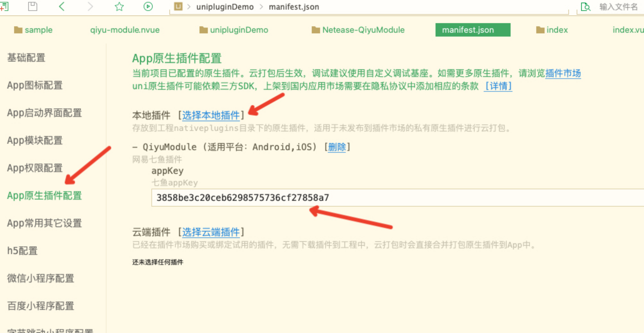Go back with the left arrow icon

pyautogui.click(x=62, y=6)
